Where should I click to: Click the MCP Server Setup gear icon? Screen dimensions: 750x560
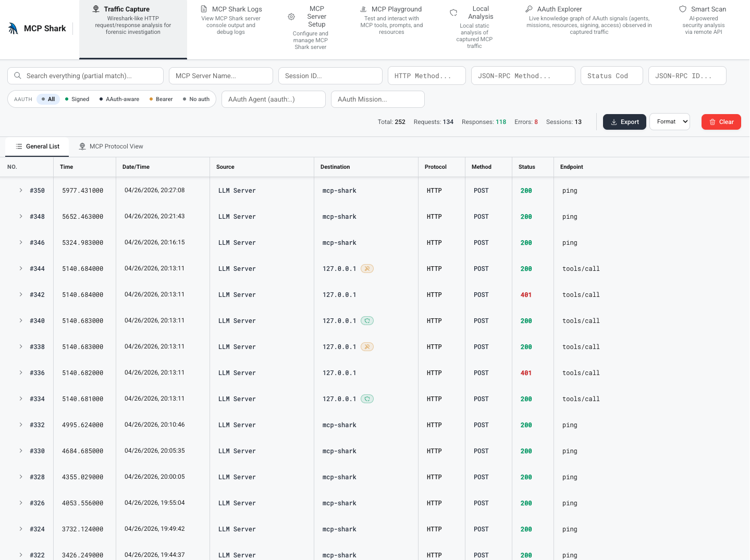(291, 17)
